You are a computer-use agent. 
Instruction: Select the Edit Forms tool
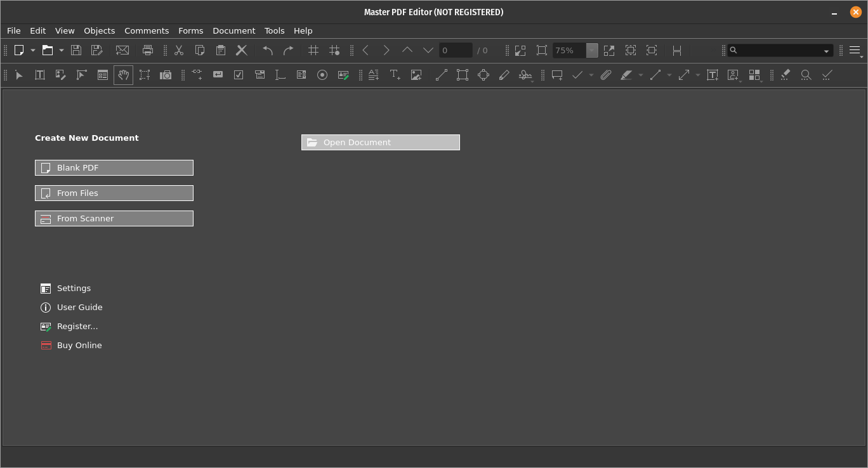(x=103, y=75)
